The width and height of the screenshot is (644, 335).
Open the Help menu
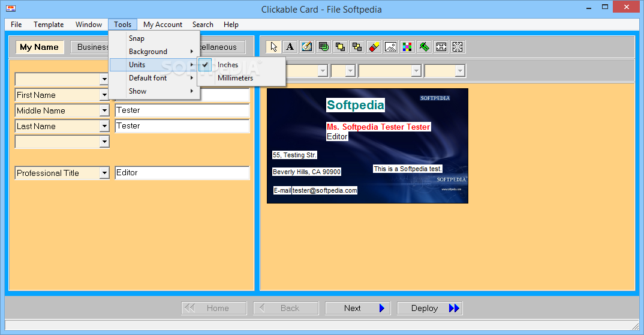[x=231, y=24]
